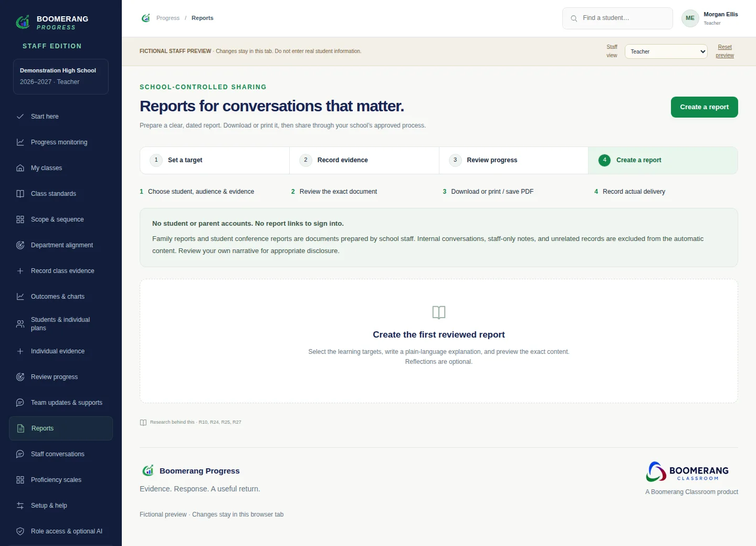Click the No student or parent accounts notice
Image resolution: width=756 pixels, height=546 pixels.
coord(439,238)
